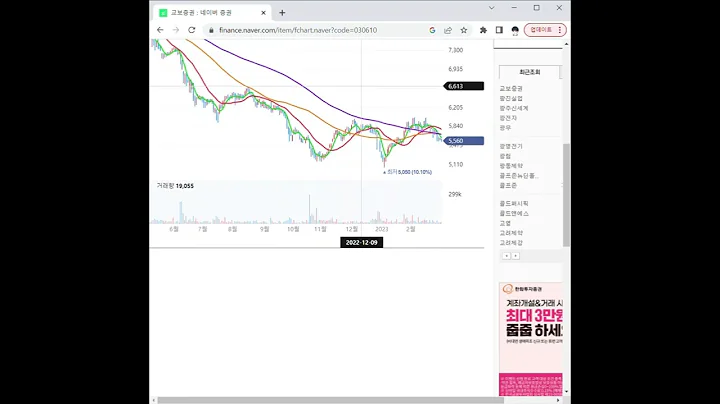The width and height of the screenshot is (720, 404).
Task: Go to previous page of recent list
Action: click(x=506, y=256)
